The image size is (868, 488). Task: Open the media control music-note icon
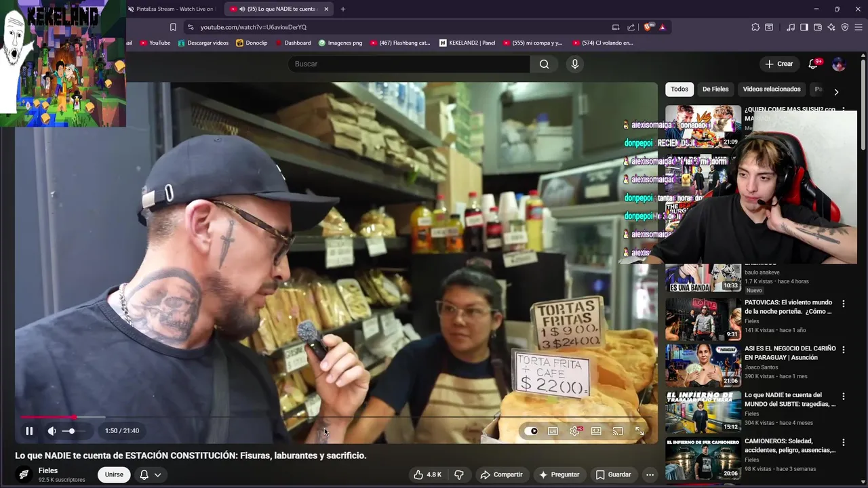791,27
